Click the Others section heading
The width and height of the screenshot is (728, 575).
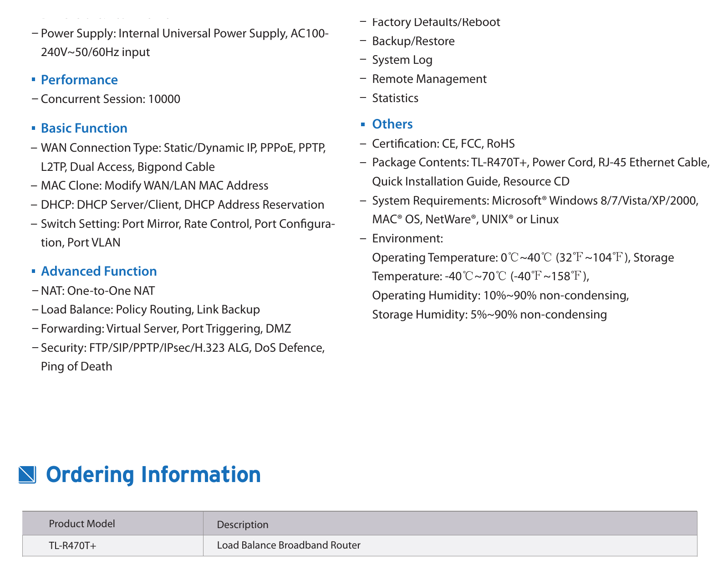click(392, 124)
